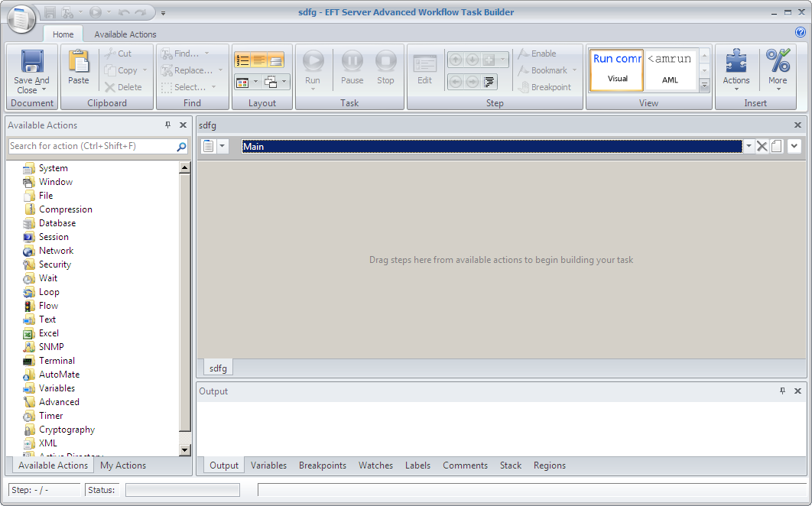Click the Save And Close floppy icon
This screenshot has height=506, width=812.
point(31,63)
